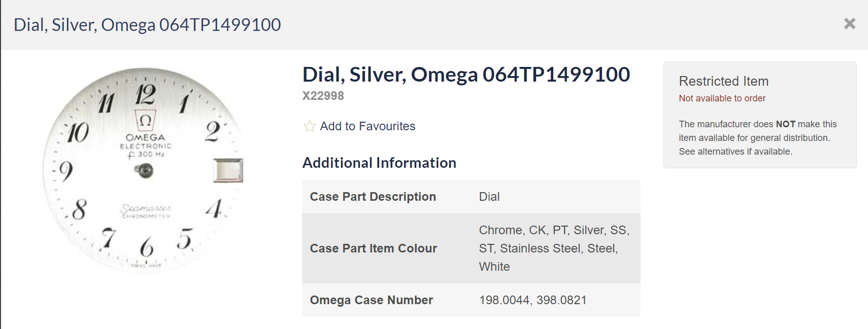
Task: Click the Additional Information heading
Action: coord(379,163)
